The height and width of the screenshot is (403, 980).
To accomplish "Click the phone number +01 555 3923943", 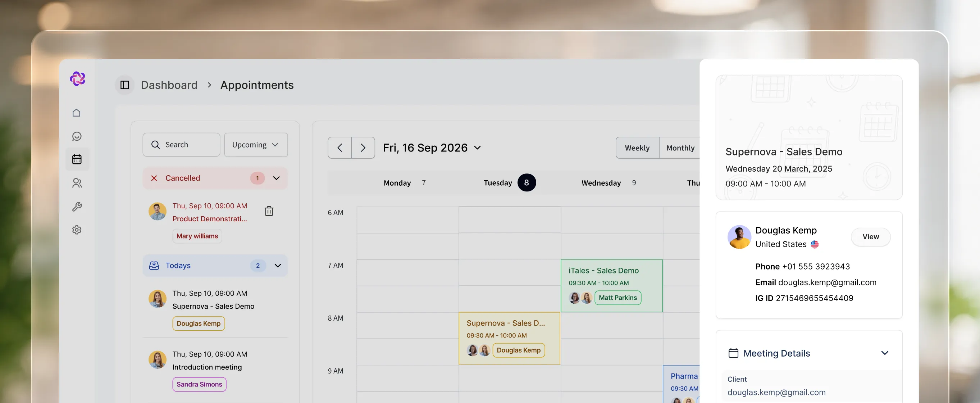I will (x=816, y=266).
